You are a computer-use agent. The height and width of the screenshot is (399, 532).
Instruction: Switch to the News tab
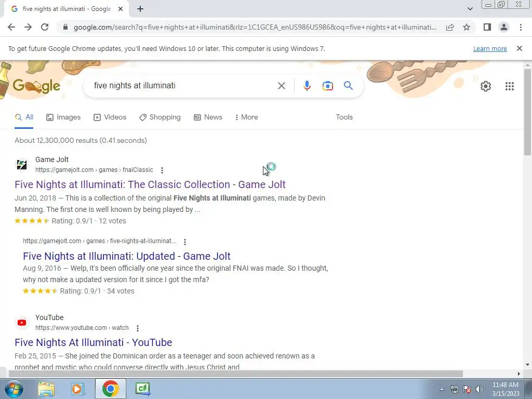[208, 117]
